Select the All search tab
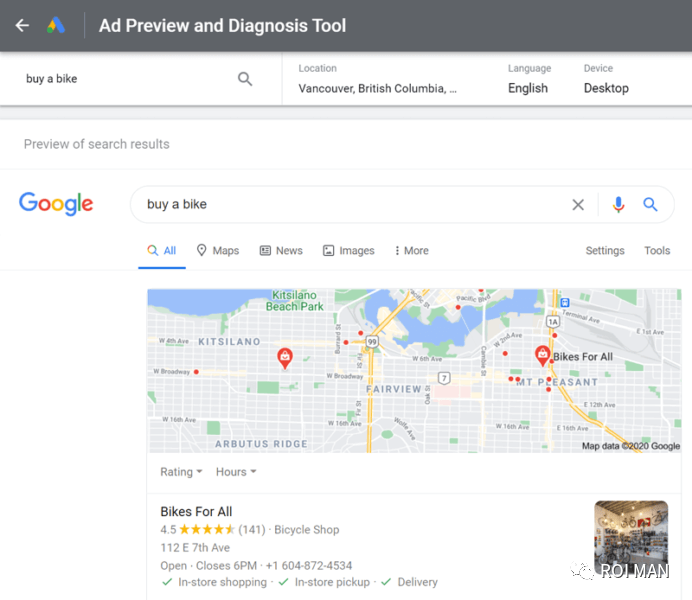 coord(162,251)
